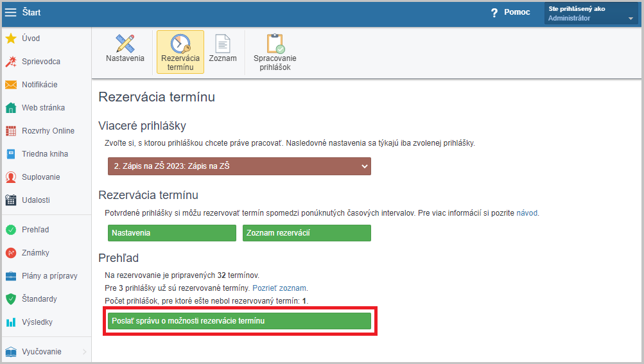Click the Zoznam rezervácií button

(307, 233)
